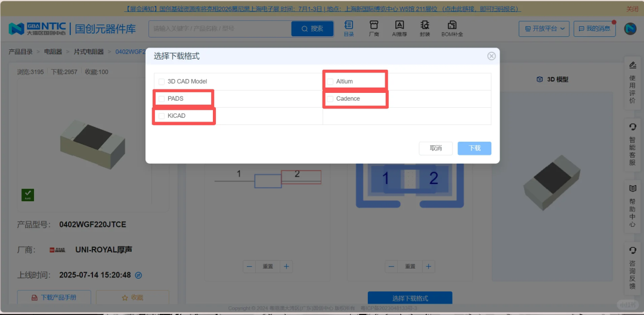Image resolution: width=644 pixels, height=315 pixels.
Task: Switch to the 3D 模型 tab
Action: pyautogui.click(x=553, y=80)
